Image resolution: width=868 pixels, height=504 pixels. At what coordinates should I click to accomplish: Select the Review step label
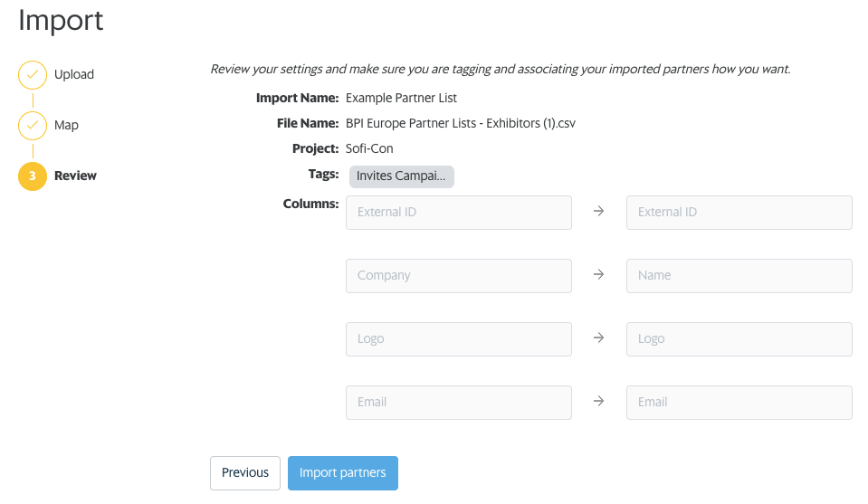point(75,176)
